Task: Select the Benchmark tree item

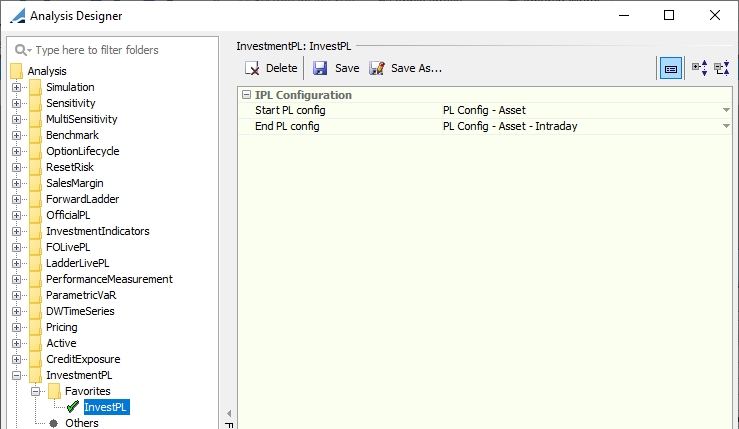Action: pos(72,135)
